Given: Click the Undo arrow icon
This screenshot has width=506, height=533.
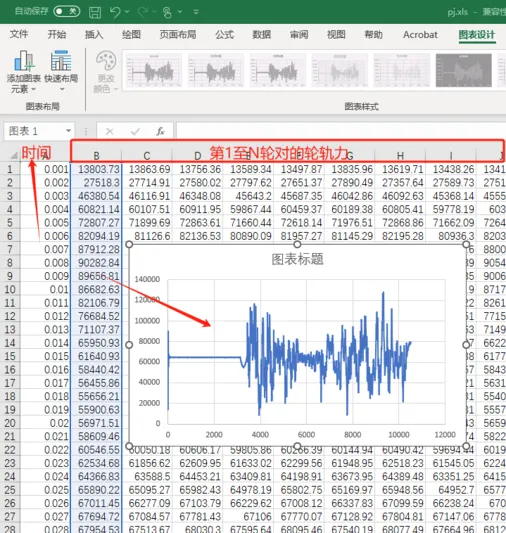Looking at the screenshot, I should [115, 12].
